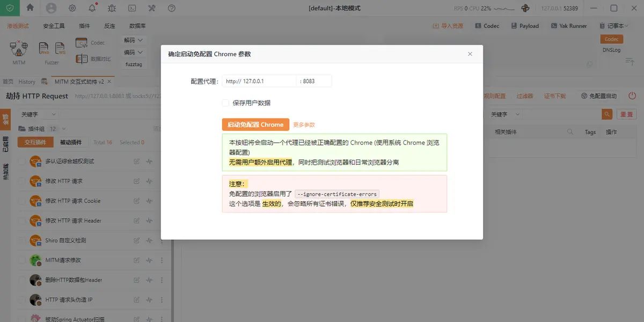This screenshot has width=644, height=322.
Task: Click the orange search magnifier next to 重置
Action: pyautogui.click(x=606, y=114)
